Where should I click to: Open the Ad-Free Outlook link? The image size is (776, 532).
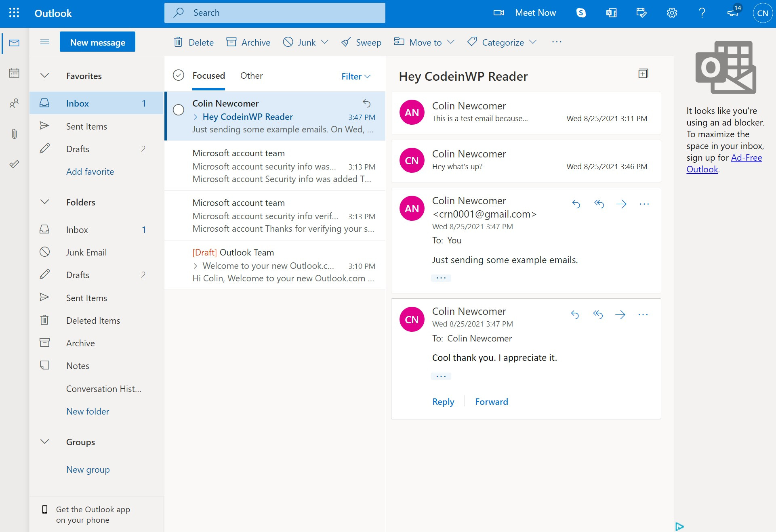(746, 158)
